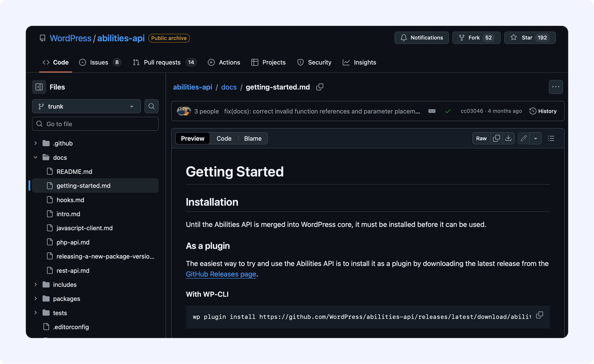Image resolution: width=594 pixels, height=364 pixels.
Task: Switch the file view to Preview
Action: pos(192,138)
